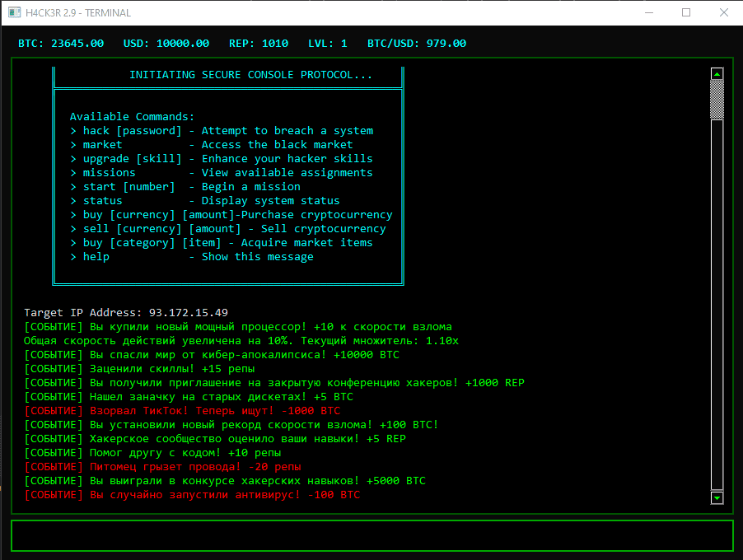Click the empty scrollbar track below thumb

(x=717, y=305)
